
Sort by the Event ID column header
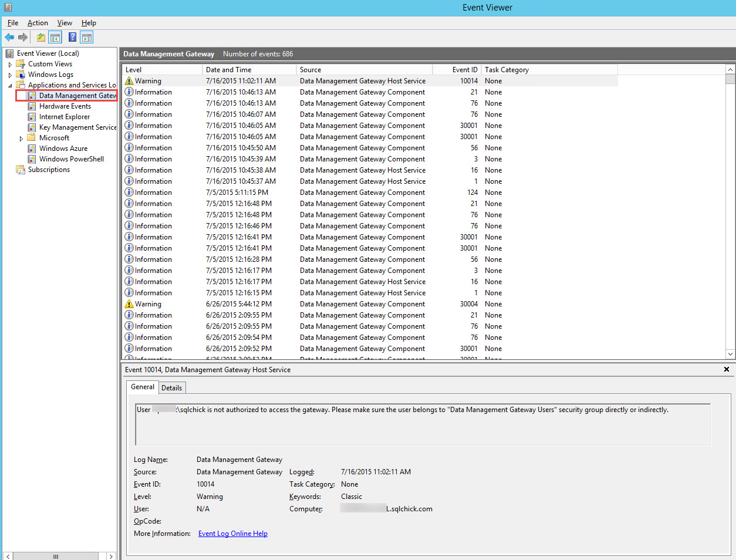point(457,70)
